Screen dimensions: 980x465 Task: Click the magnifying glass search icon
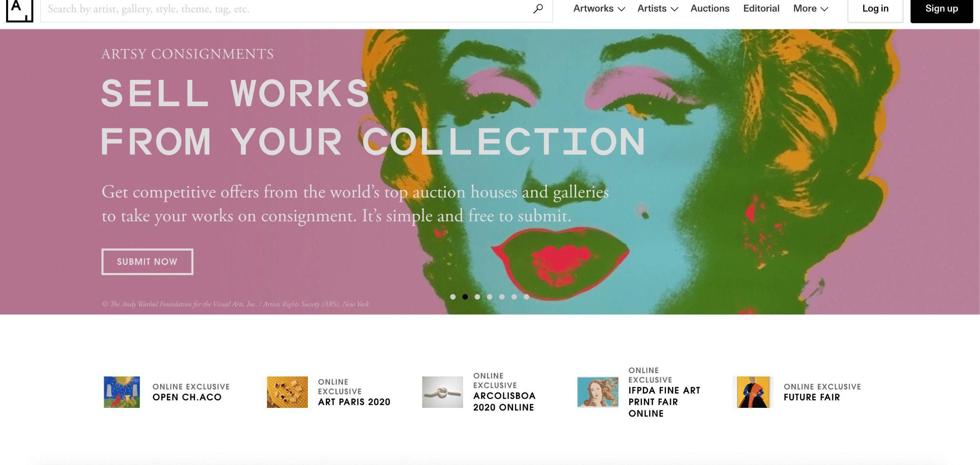click(x=538, y=9)
